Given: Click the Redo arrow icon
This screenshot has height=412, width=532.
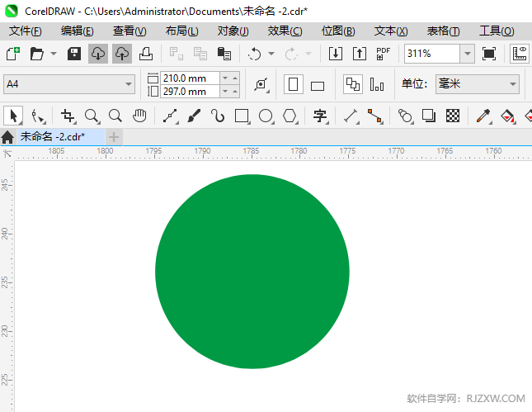Looking at the screenshot, I should coord(291,54).
